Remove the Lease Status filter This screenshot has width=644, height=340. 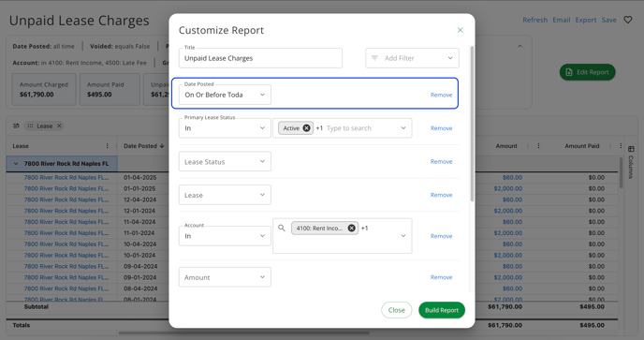(441, 162)
